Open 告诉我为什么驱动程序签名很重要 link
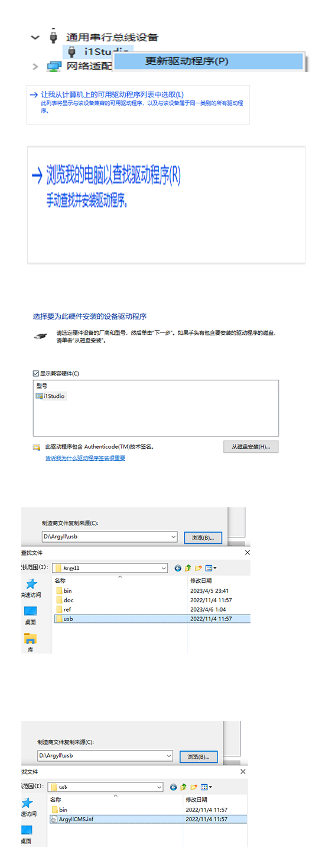Screen dimensions: 319x868 coord(85,458)
